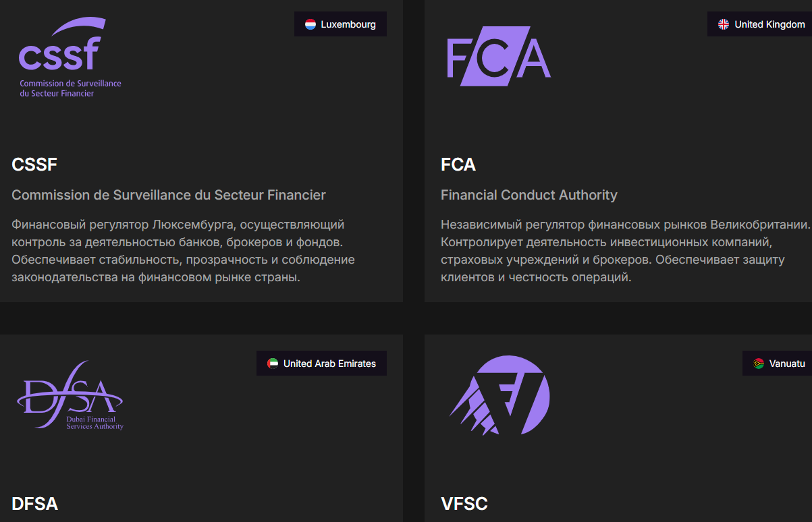Select the United Arab Emirates badge
Image resolution: width=812 pixels, height=522 pixels.
pyautogui.click(x=321, y=364)
